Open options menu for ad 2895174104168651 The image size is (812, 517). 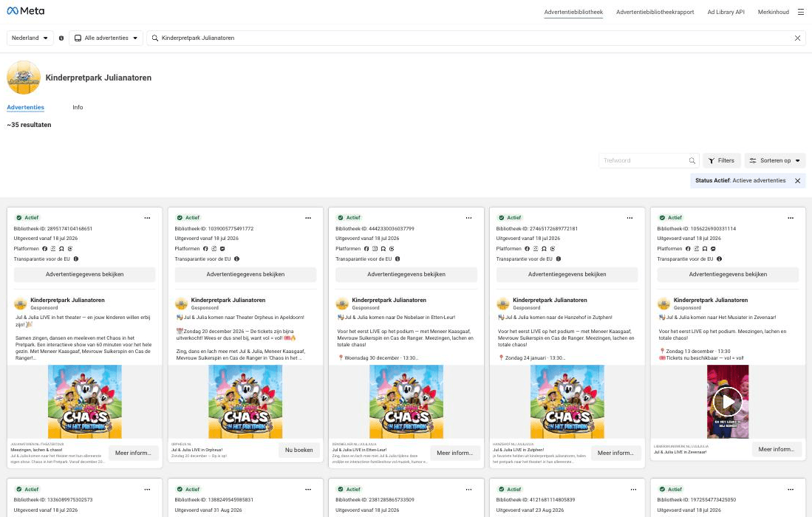tap(147, 218)
